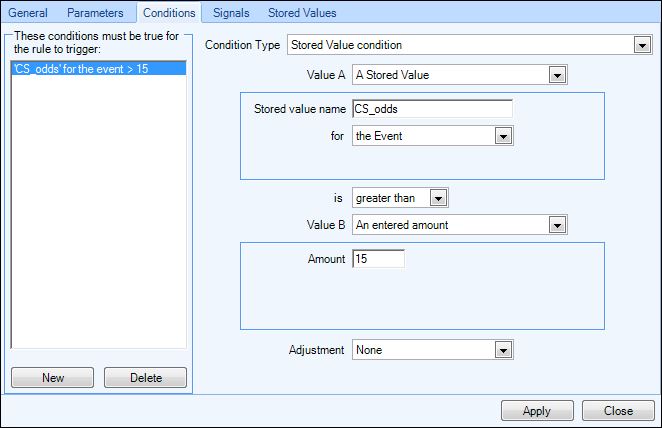Viewport: 662px width, 428px height.
Task: Select the 'CS_odds' for the event > 15 condition
Action: click(x=98, y=68)
